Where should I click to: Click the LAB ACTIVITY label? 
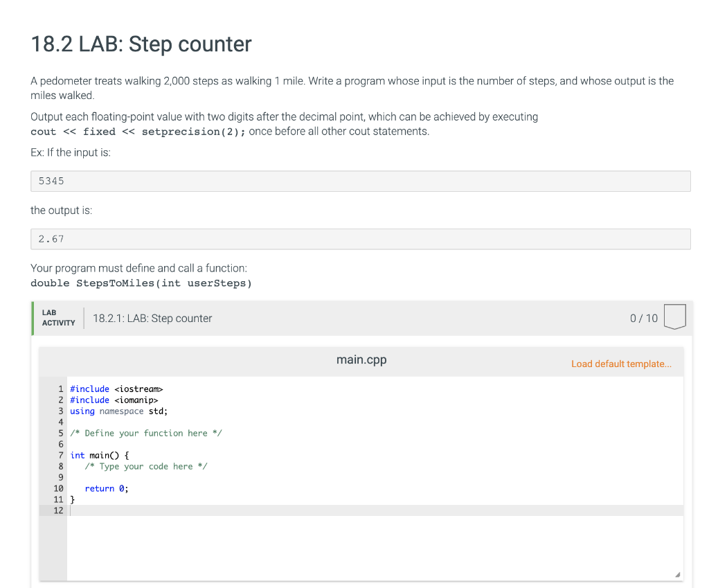pos(58,318)
